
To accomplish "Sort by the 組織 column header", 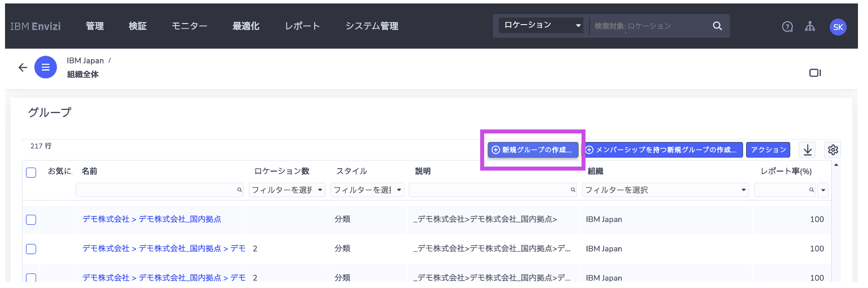I will (595, 171).
